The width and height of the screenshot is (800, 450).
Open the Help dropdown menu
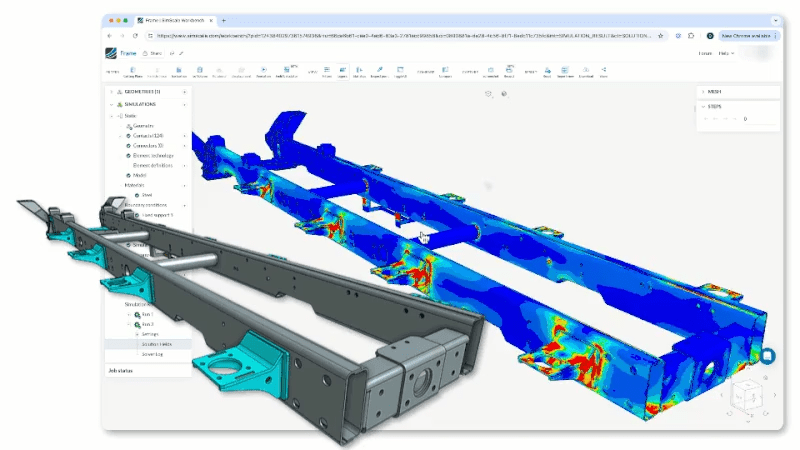pyautogui.click(x=726, y=53)
